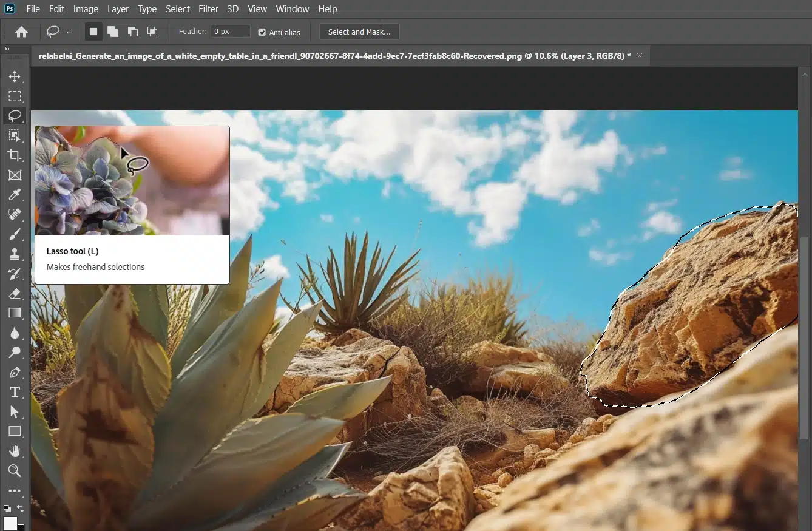Click the Photoshop Ps logo icon
This screenshot has width=812, height=531.
click(x=10, y=8)
